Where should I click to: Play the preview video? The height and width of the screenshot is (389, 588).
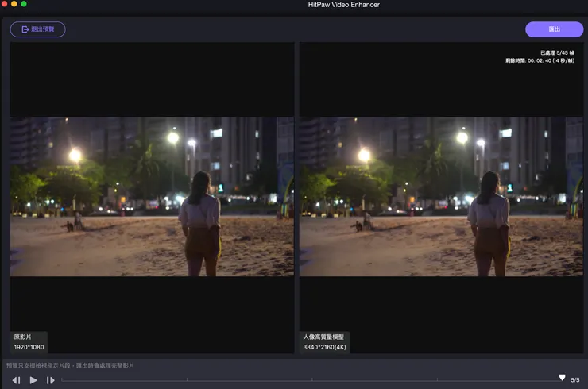[x=33, y=380]
